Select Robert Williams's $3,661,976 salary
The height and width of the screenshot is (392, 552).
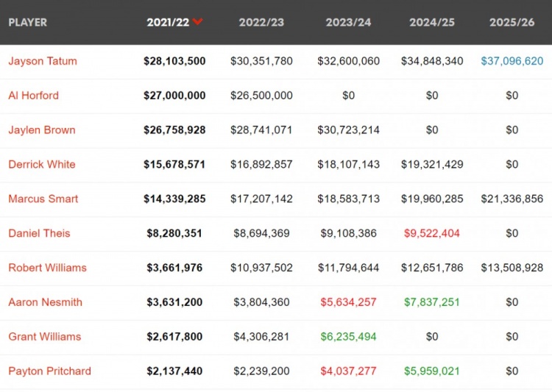(174, 268)
